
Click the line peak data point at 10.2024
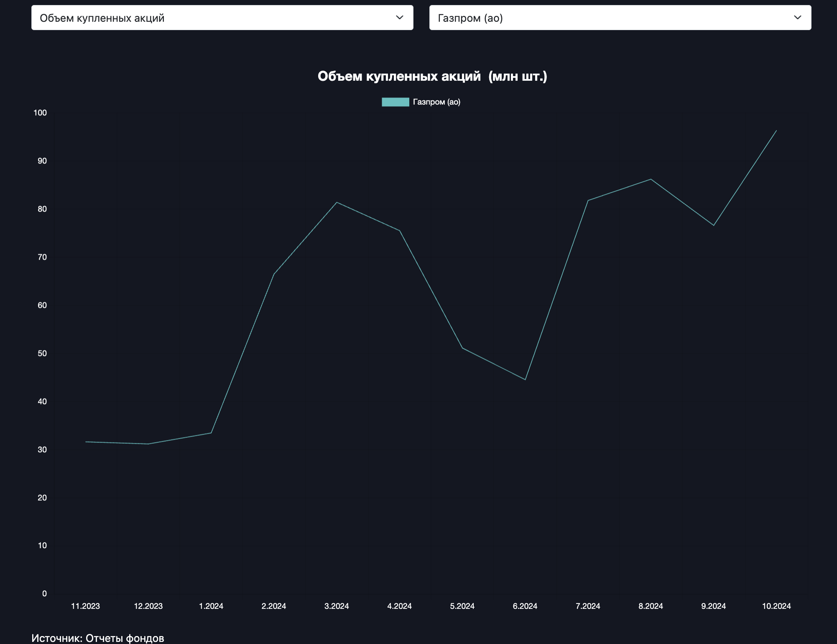pos(776,130)
